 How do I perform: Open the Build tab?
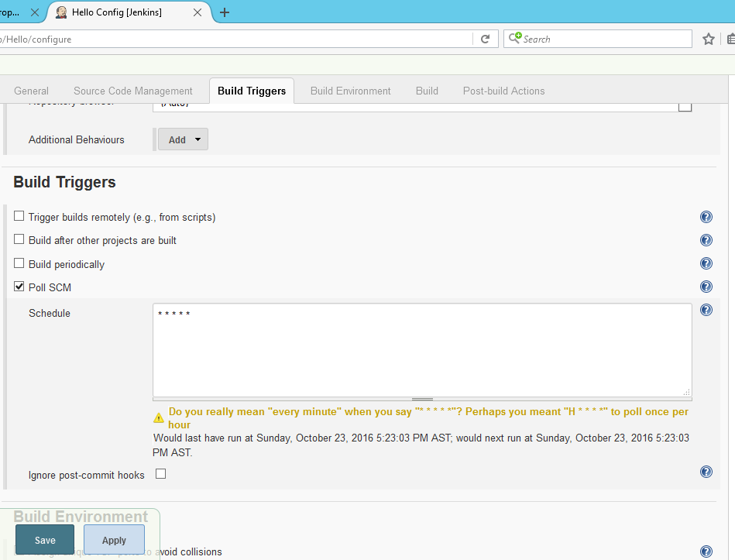427,91
